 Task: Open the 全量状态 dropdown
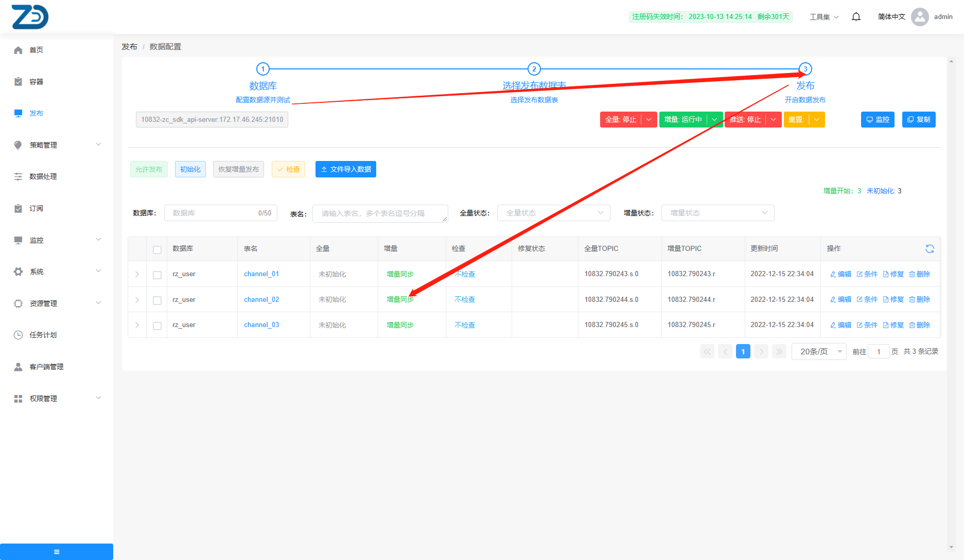(x=553, y=213)
